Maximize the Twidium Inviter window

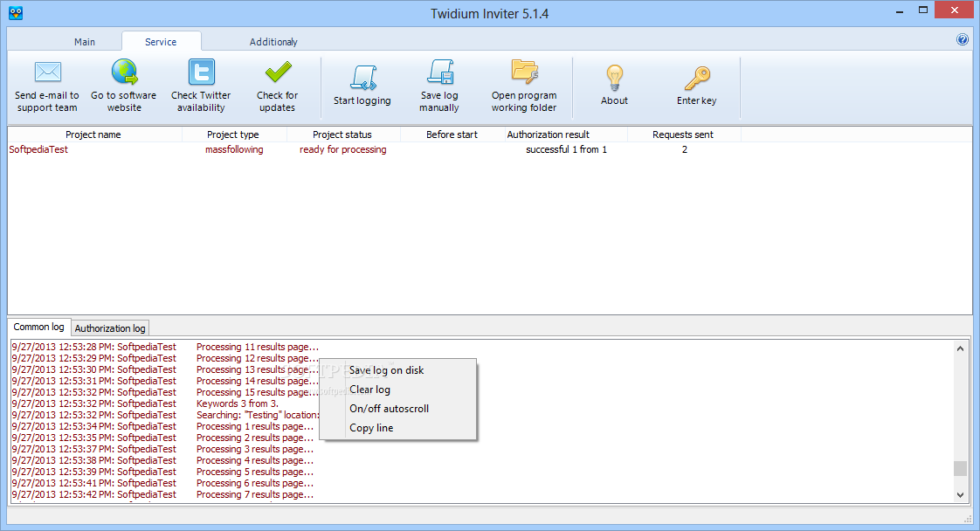click(923, 10)
